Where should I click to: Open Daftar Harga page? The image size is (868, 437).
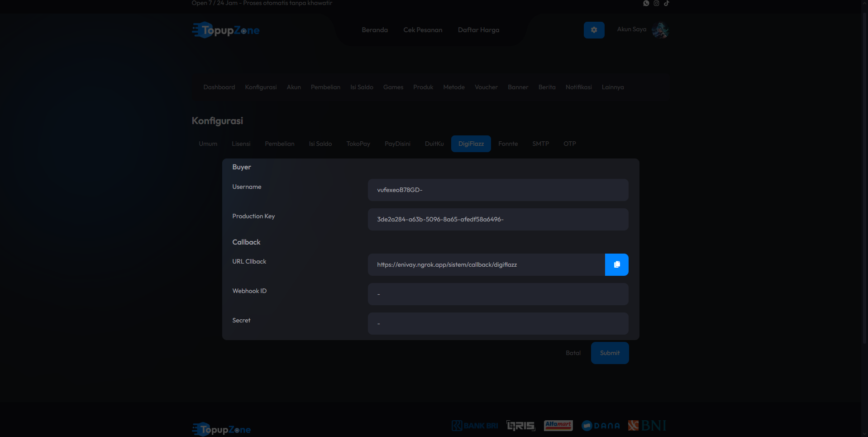[x=478, y=30]
